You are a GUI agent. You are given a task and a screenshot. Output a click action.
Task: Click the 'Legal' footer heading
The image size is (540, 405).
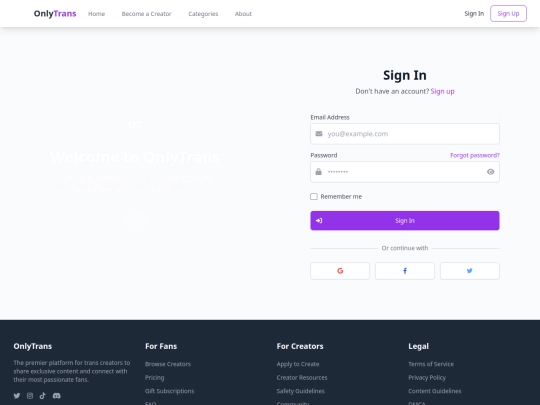click(x=418, y=346)
